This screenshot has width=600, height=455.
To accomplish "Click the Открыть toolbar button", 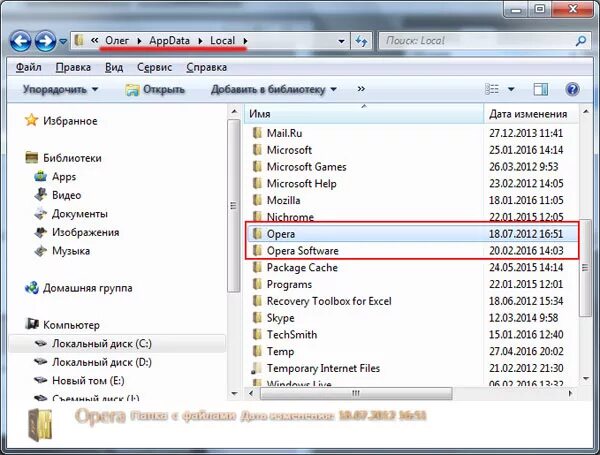I will coord(155,90).
